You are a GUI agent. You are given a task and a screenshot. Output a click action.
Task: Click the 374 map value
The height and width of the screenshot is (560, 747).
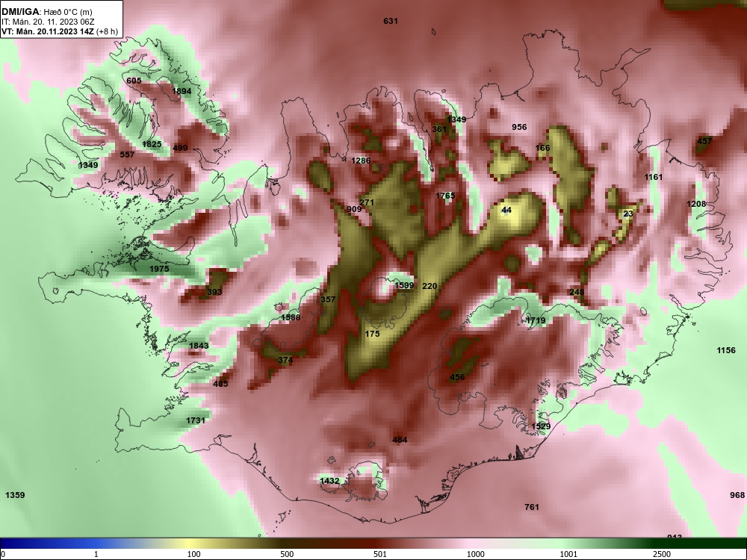[285, 360]
